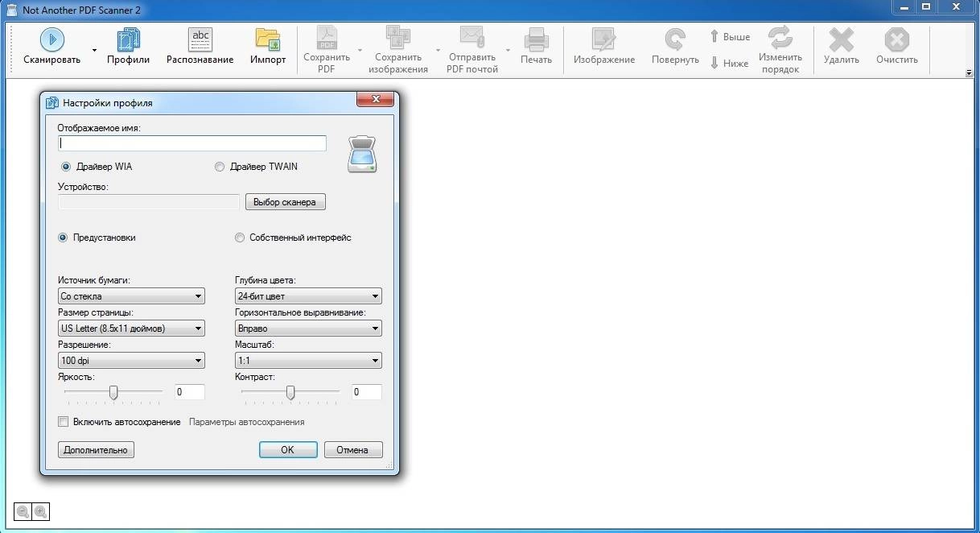Close the Настройки профиля dialog
This screenshot has height=533, width=980.
click(376, 100)
